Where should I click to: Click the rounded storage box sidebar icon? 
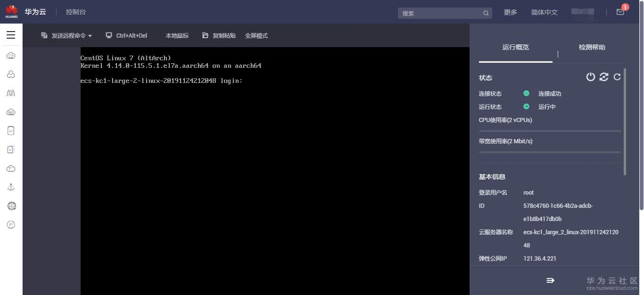click(x=11, y=131)
